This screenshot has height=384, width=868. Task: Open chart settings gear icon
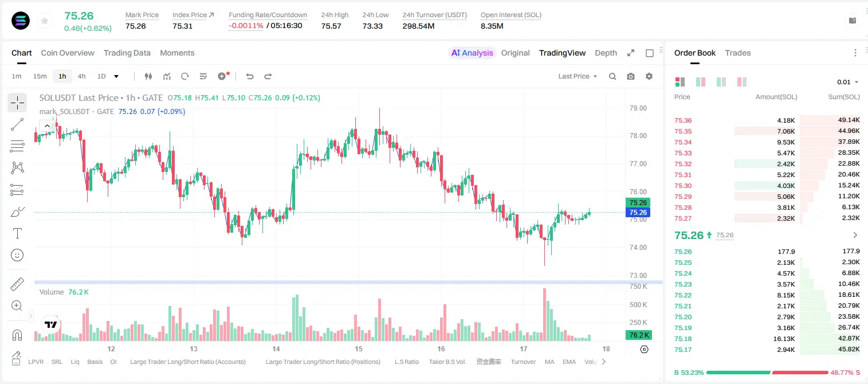649,76
